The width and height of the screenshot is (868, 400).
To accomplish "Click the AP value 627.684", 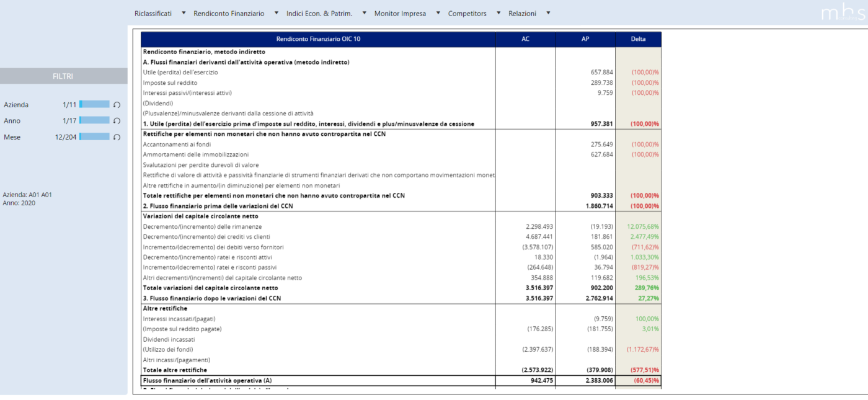I will tap(601, 154).
